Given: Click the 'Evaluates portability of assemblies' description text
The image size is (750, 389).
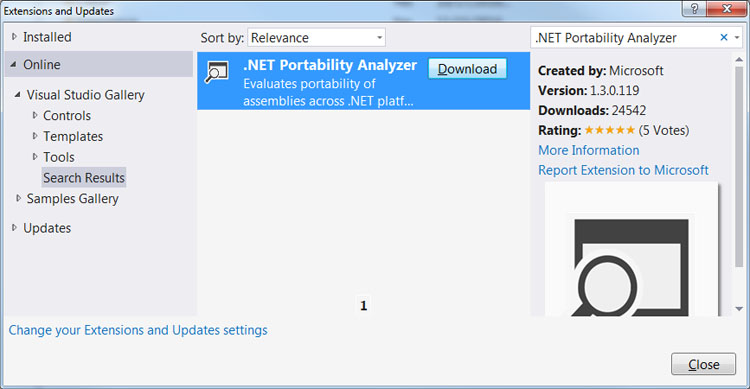Looking at the screenshot, I should point(328,92).
